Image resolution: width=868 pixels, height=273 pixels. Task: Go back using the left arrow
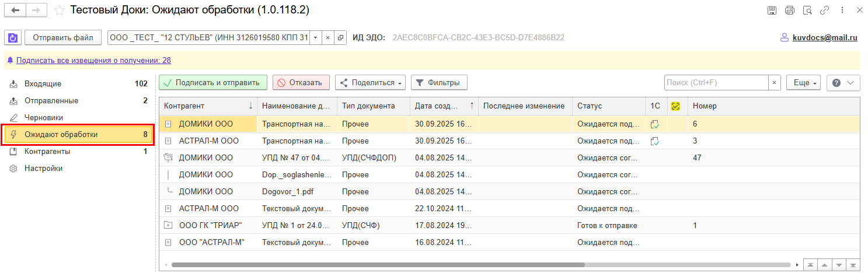tap(15, 10)
